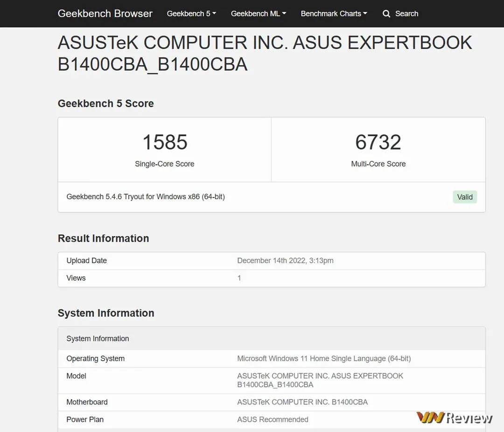
Task: Click the Windows 11 Home operating system value
Action: pyautogui.click(x=324, y=358)
